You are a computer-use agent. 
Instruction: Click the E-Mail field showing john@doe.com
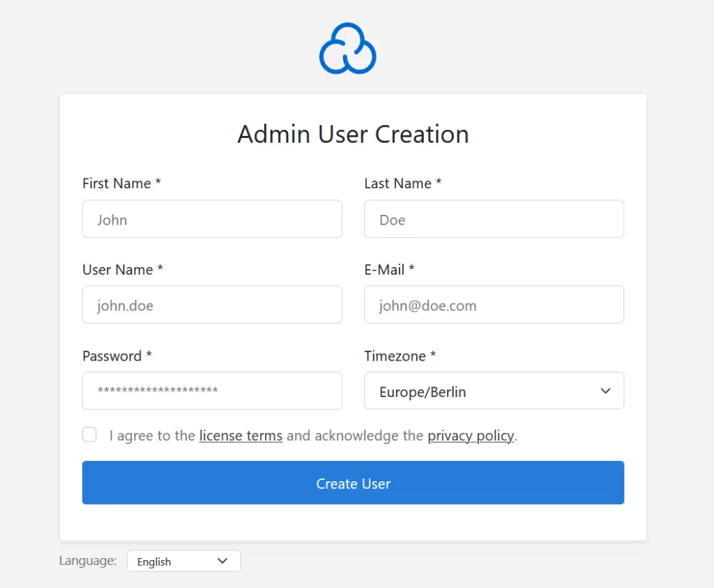click(x=494, y=305)
